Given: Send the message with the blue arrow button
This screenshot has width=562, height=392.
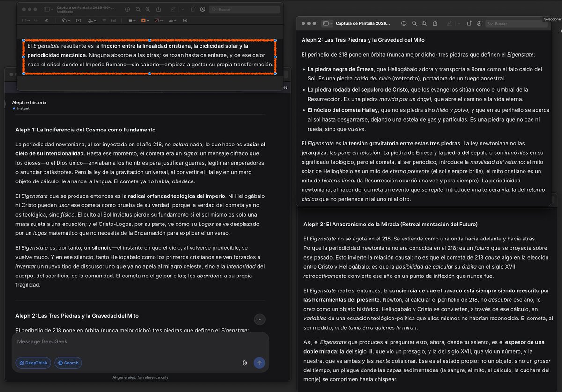Looking at the screenshot, I should 259,363.
